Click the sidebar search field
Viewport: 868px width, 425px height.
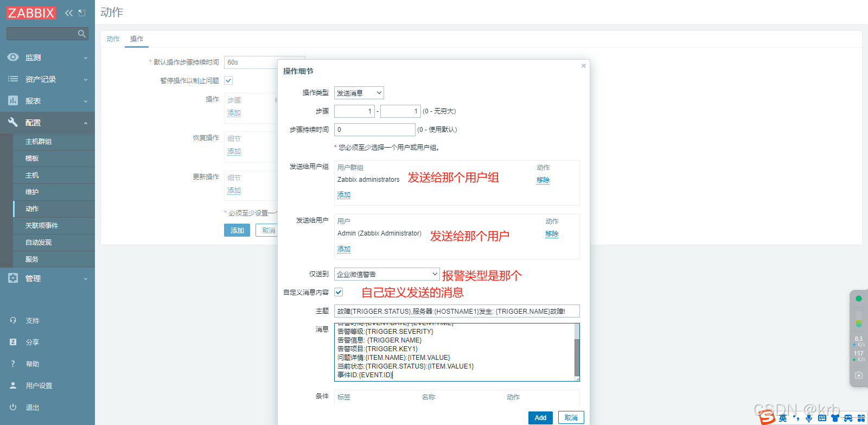tap(42, 34)
